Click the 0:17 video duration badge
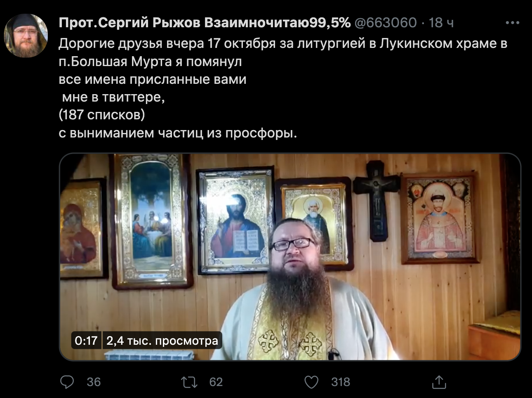This screenshot has width=532, height=398. (x=86, y=341)
